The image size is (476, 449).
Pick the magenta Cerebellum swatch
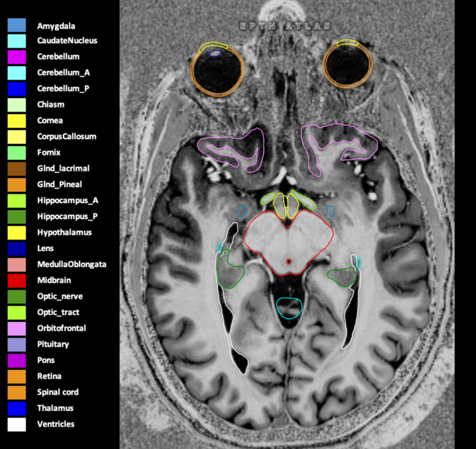(x=17, y=57)
